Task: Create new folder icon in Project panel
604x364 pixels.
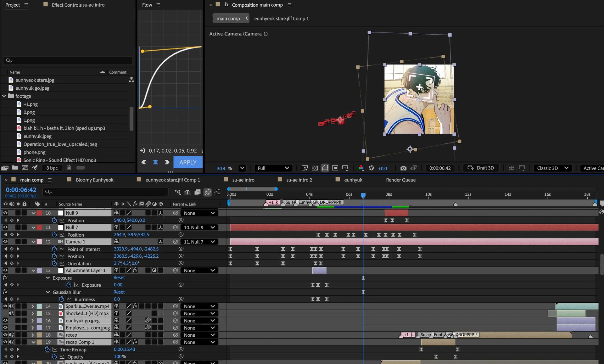Action: point(14,168)
